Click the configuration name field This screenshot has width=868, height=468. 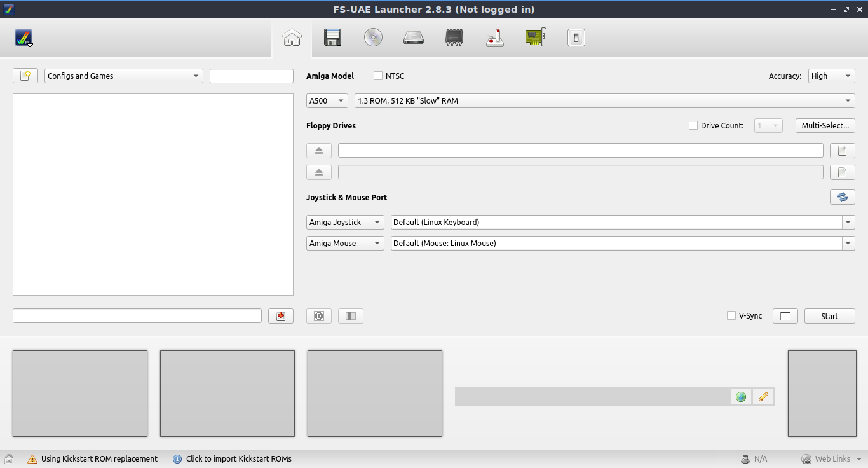point(137,316)
